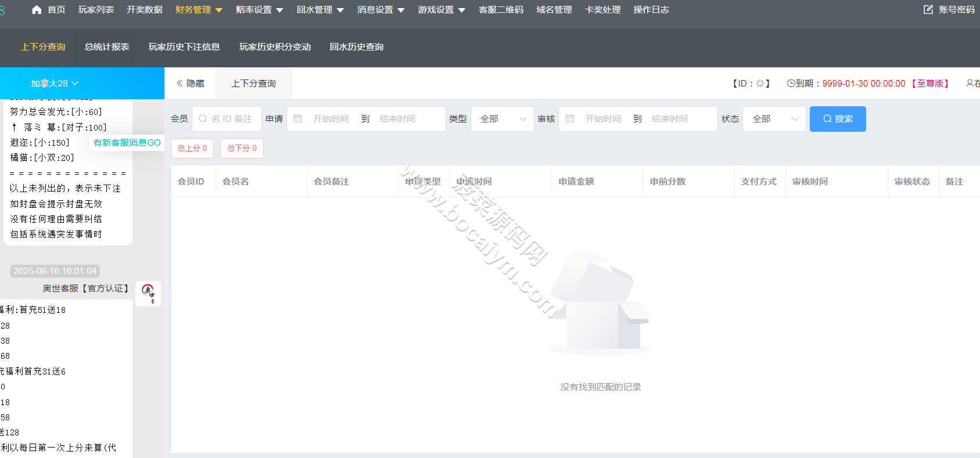Click the 奥世客服 avatar icon
Image resolution: width=980 pixels, height=458 pixels.
[x=148, y=294]
